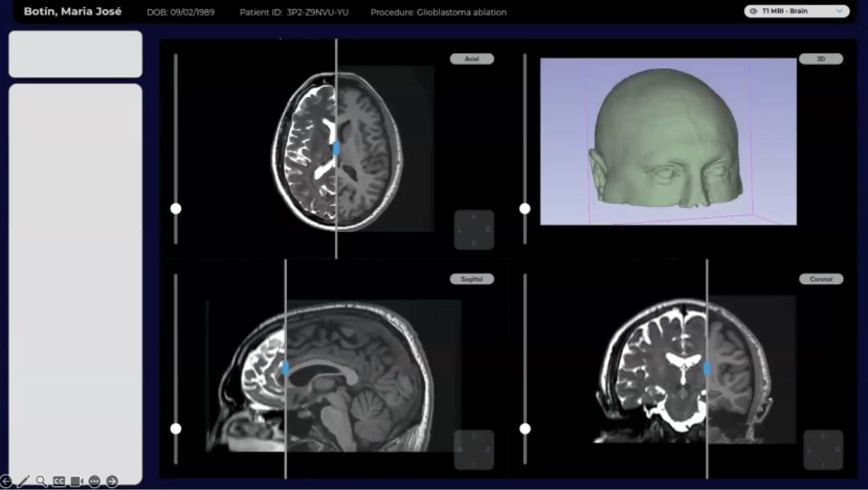Image resolution: width=868 pixels, height=490 pixels.
Task: Click the forward arrow navigation icon
Action: 112,480
